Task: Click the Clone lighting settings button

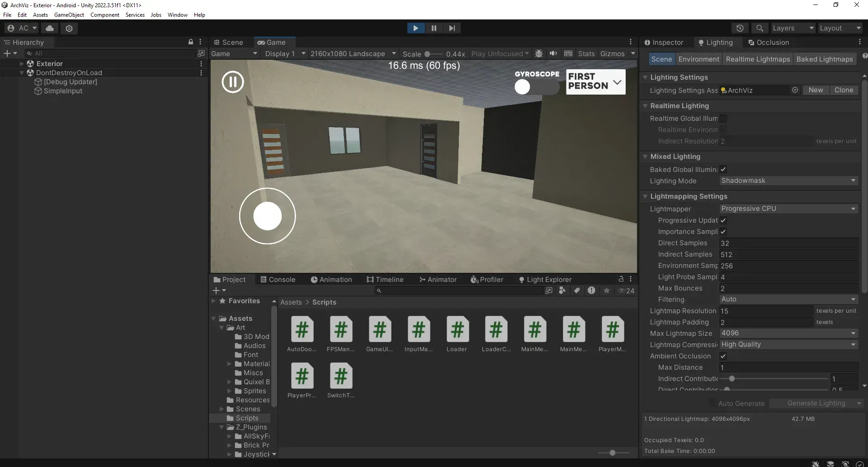Action: click(844, 90)
